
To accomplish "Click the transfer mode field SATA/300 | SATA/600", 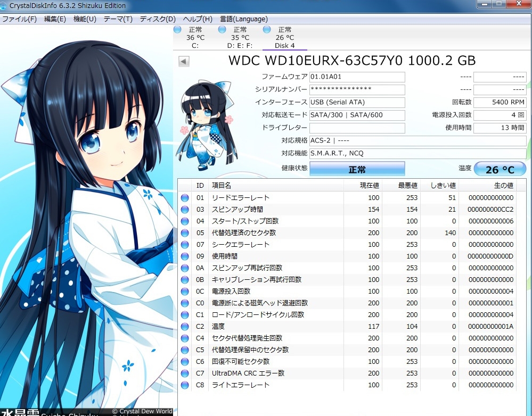I will pos(357,115).
